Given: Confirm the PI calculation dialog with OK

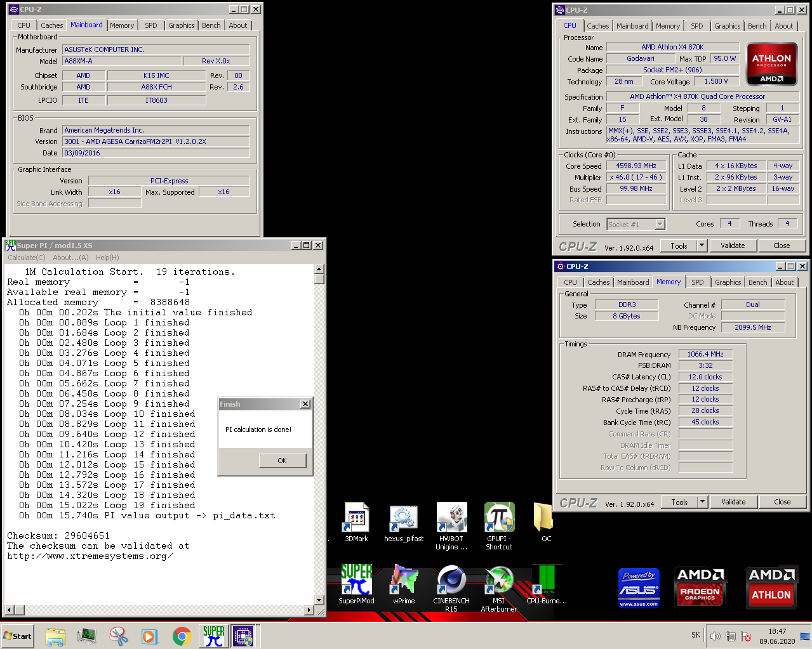Looking at the screenshot, I should pos(282,461).
